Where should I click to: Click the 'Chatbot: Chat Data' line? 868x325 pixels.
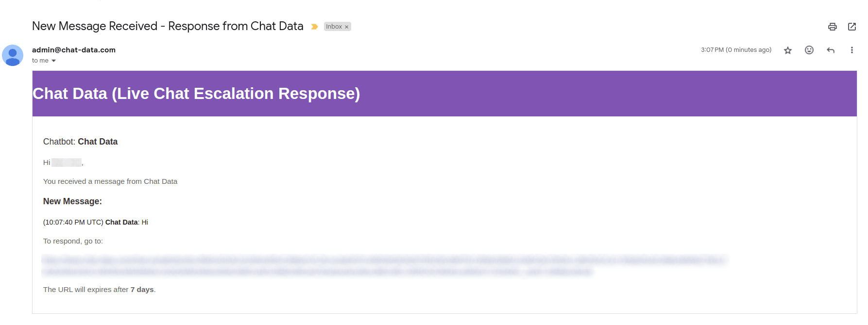[80, 142]
